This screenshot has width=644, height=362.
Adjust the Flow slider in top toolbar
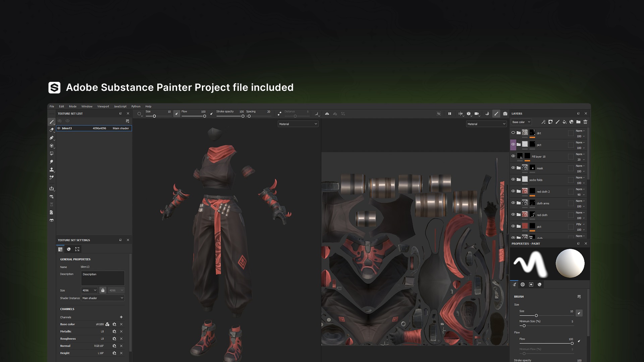coord(194,116)
